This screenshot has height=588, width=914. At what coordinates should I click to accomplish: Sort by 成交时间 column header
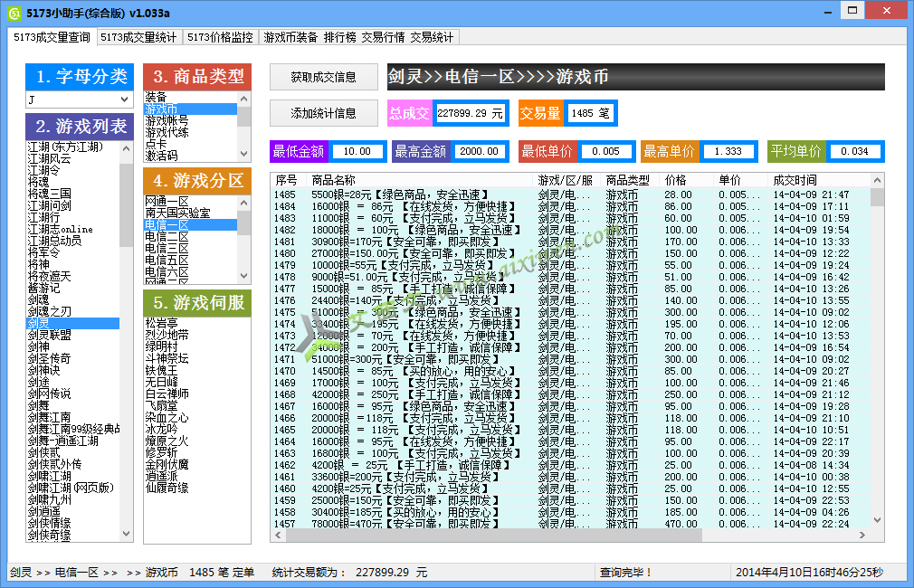pos(818,180)
